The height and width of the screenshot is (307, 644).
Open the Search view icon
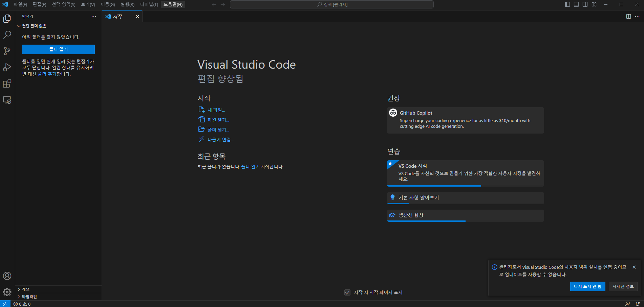[x=7, y=35]
